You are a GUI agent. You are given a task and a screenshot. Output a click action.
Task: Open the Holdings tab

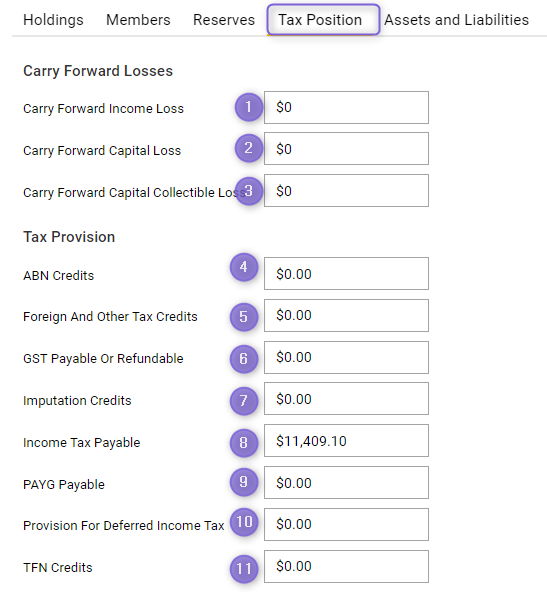pyautogui.click(x=53, y=20)
